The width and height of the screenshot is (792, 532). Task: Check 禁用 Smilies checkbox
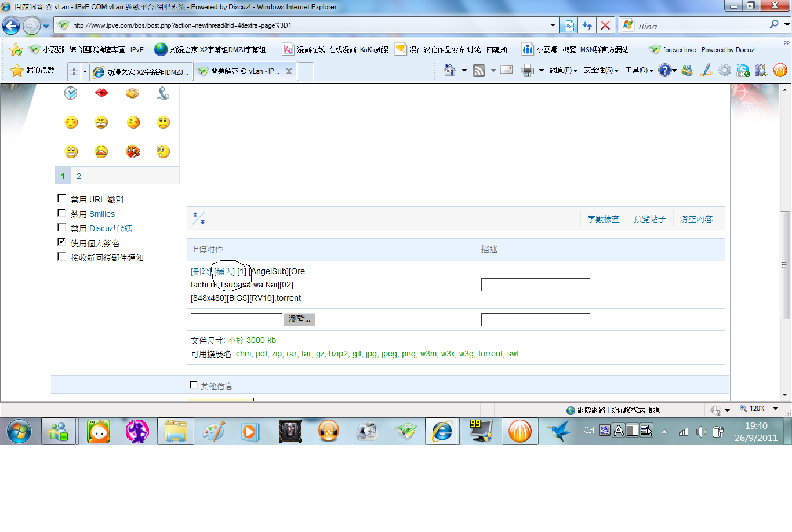pyautogui.click(x=62, y=213)
